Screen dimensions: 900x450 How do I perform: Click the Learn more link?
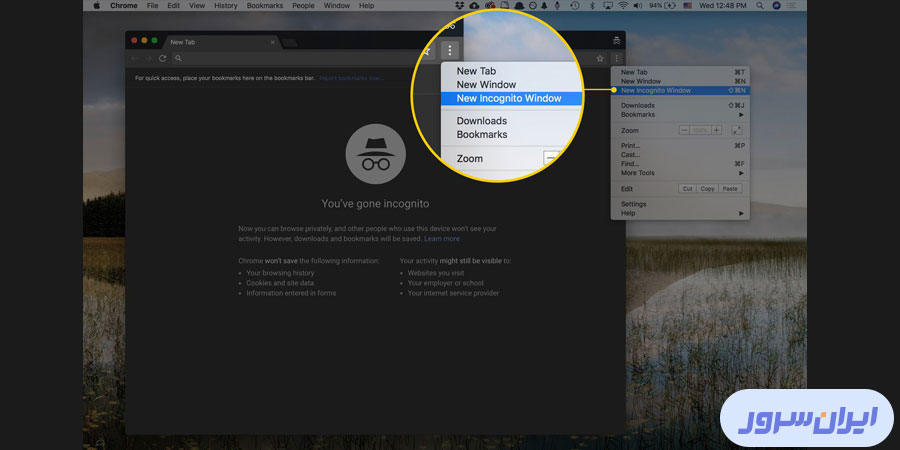pos(442,239)
